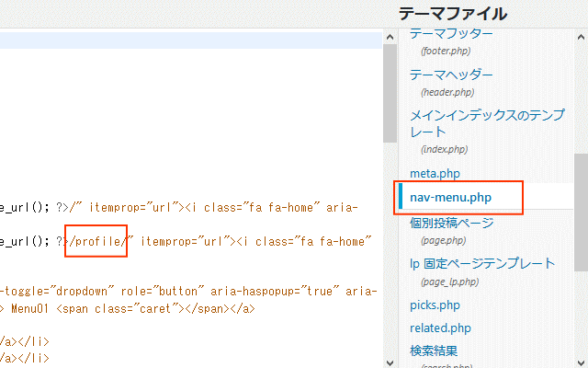Click the code editor scroll down arrow
Image resolution: width=588 pixels, height=368 pixels.
click(390, 362)
